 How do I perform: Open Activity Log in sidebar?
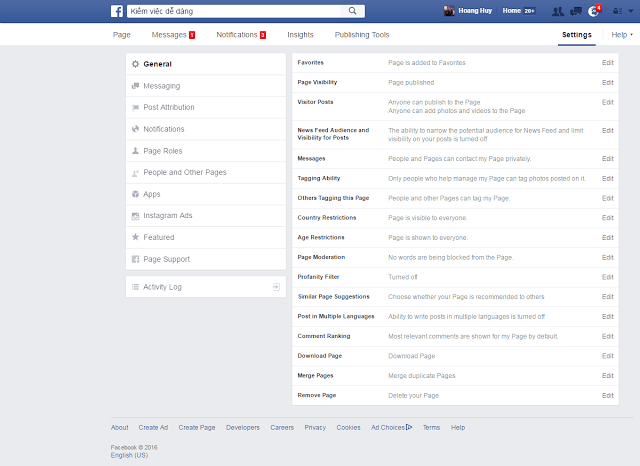206,287
